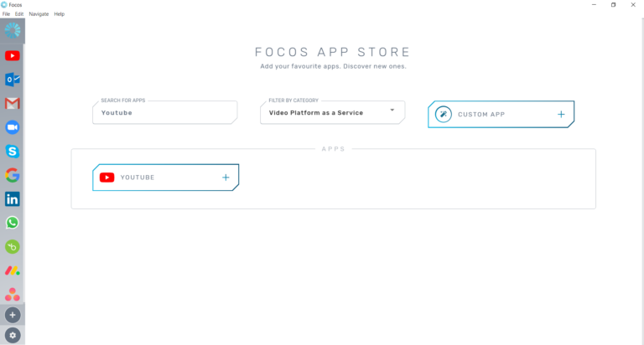Open Google from the sidebar
644x345 pixels.
click(13, 175)
